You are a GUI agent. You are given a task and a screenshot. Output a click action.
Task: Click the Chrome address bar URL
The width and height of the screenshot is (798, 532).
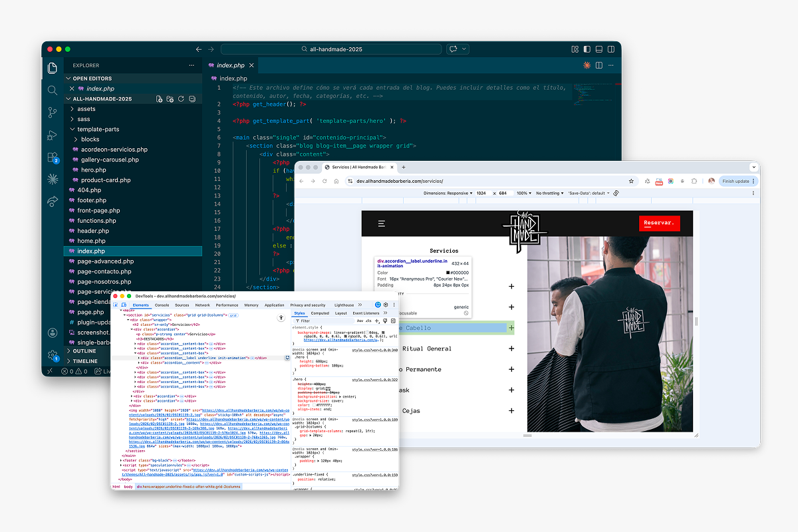click(400, 181)
